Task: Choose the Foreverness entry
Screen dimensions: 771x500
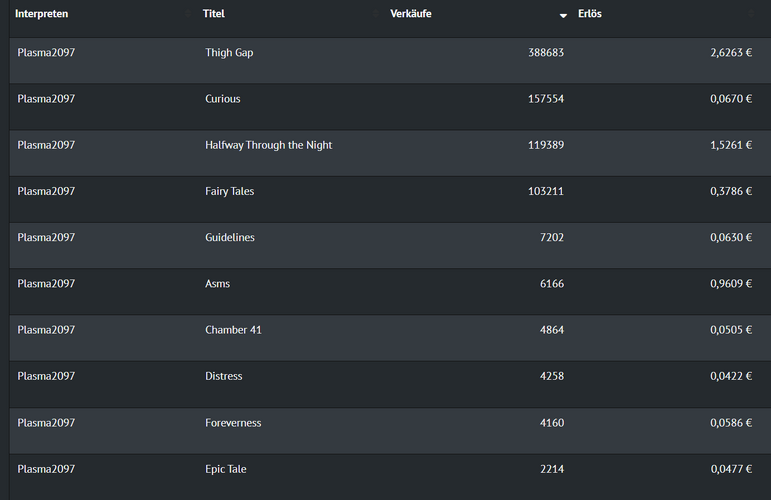Action: (x=233, y=423)
